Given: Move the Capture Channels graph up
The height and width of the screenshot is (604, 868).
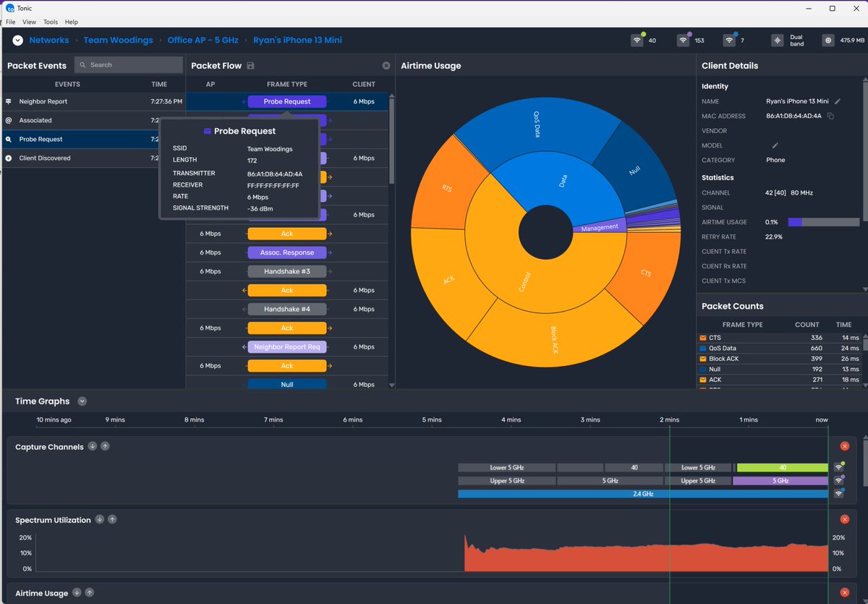Looking at the screenshot, I should pyautogui.click(x=105, y=446).
